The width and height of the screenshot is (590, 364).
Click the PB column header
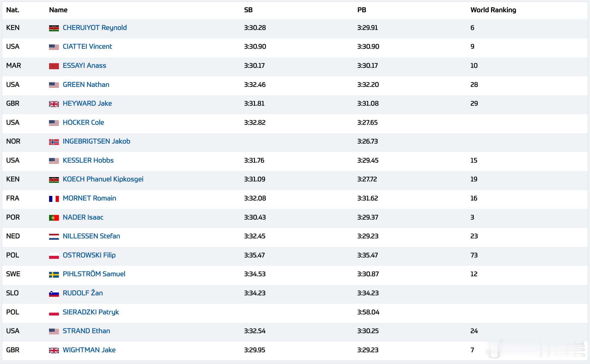pos(362,10)
